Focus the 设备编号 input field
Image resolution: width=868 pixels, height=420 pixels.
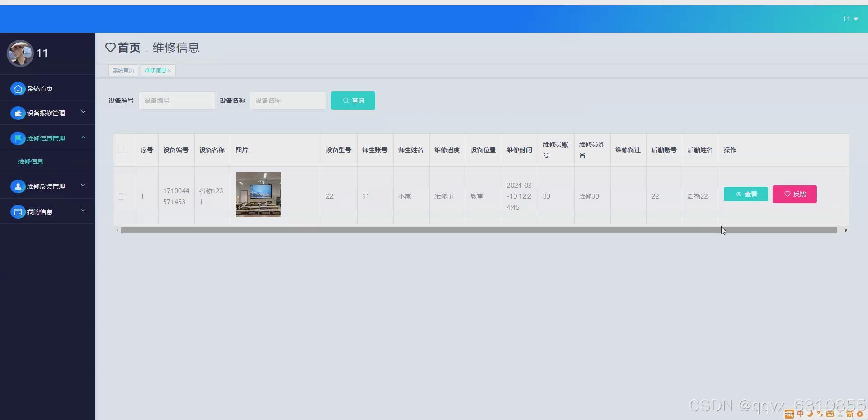pyautogui.click(x=177, y=100)
